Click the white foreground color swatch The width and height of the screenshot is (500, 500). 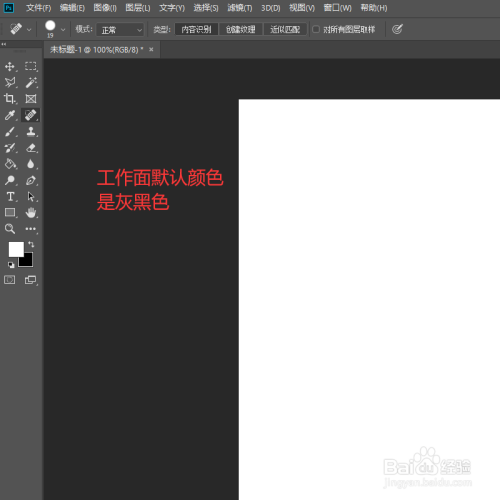coord(15,249)
